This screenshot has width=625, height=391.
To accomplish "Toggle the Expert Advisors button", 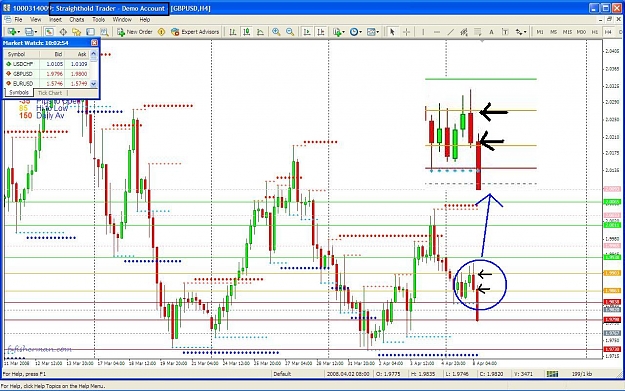I will [x=195, y=32].
